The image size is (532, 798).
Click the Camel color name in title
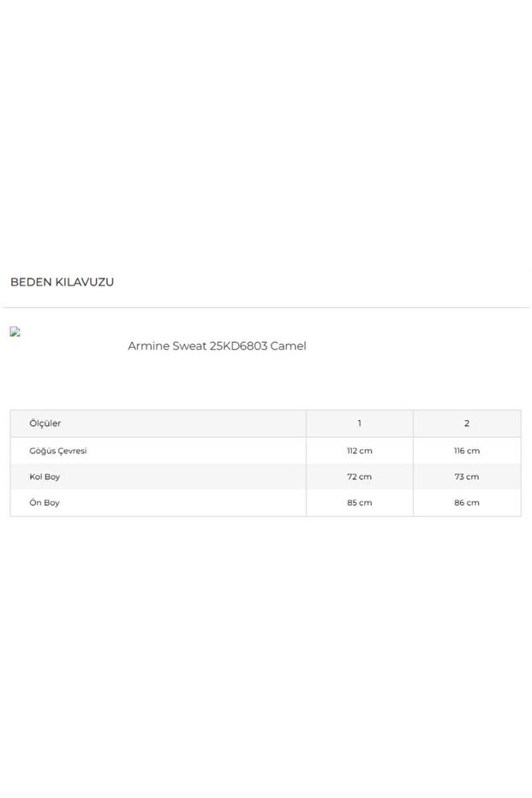(x=289, y=346)
